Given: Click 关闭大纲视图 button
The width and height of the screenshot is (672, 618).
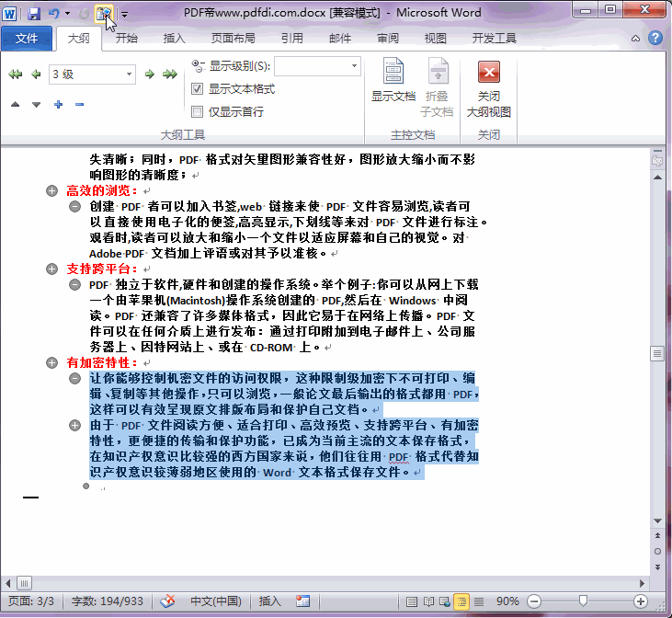Looking at the screenshot, I should tap(488, 89).
